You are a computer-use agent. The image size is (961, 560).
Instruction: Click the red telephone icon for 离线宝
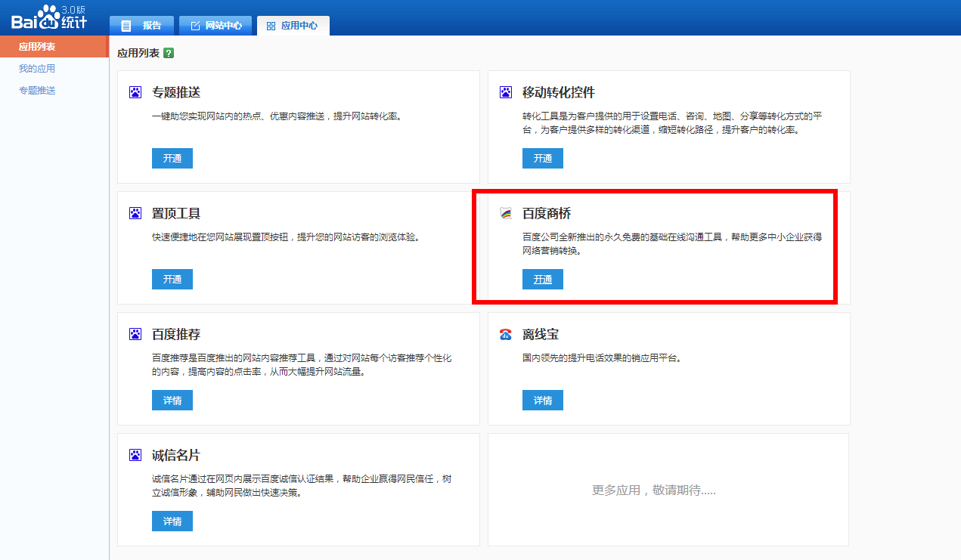click(x=506, y=334)
